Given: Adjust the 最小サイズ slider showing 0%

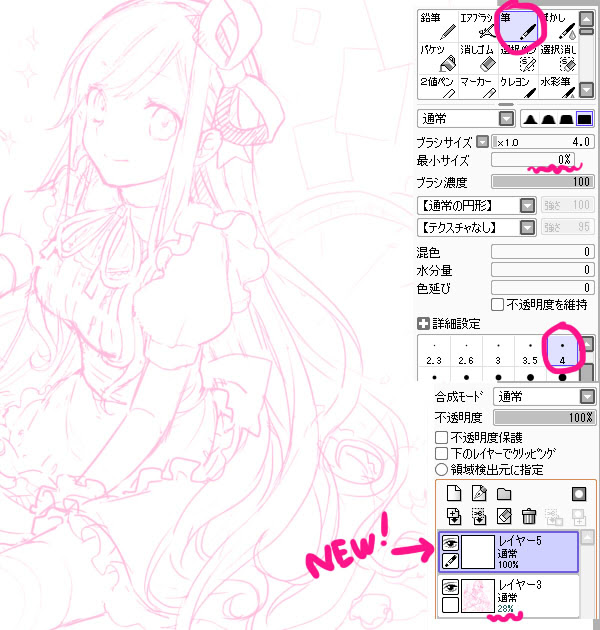Looking at the screenshot, I should pos(533,160).
